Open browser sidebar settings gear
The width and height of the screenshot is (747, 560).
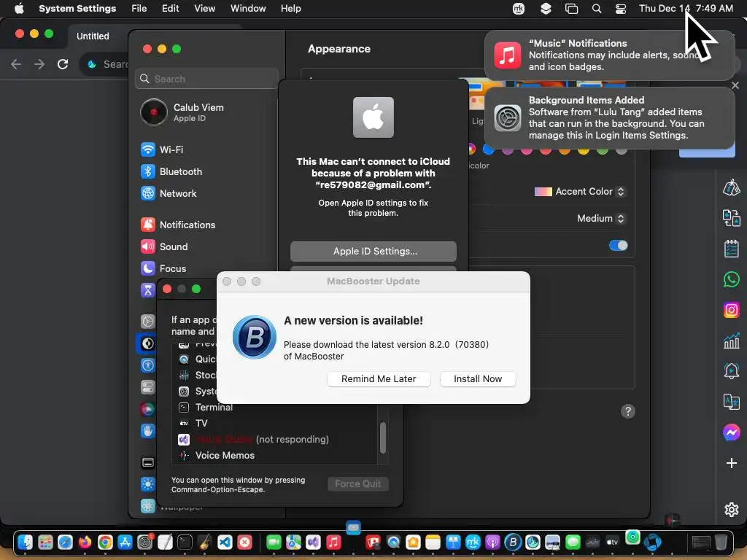731,509
